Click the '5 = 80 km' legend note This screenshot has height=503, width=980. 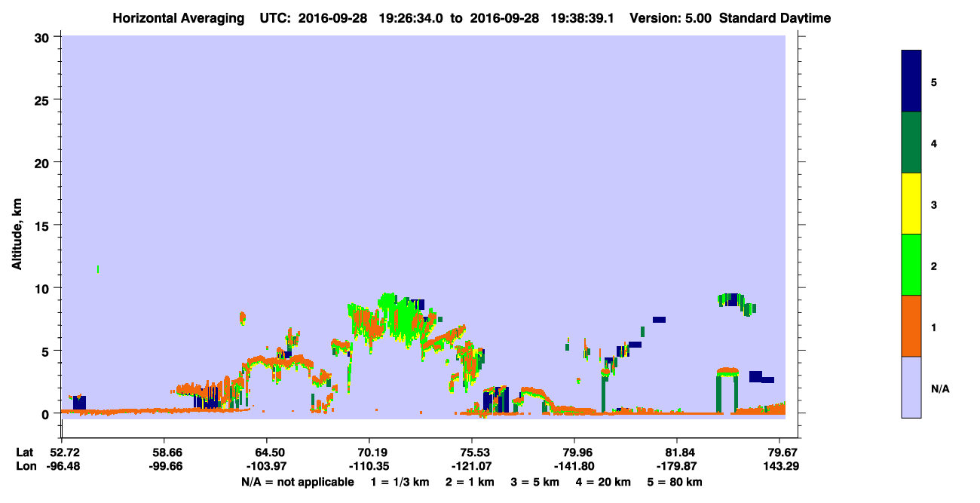(x=675, y=482)
